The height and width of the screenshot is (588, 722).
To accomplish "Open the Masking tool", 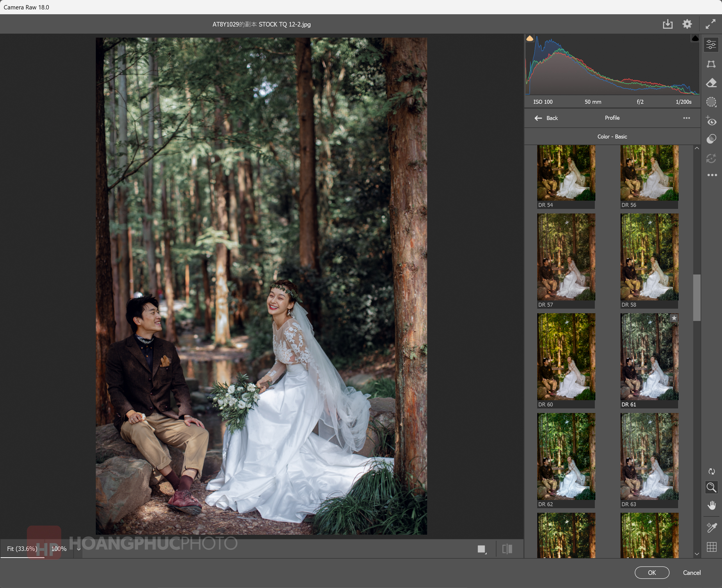I will 711,102.
